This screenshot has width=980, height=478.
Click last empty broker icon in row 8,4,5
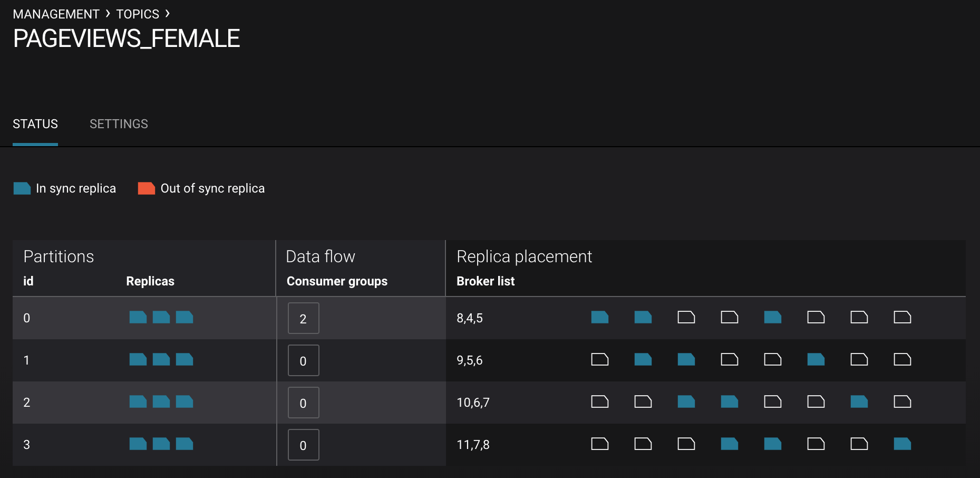(x=903, y=317)
